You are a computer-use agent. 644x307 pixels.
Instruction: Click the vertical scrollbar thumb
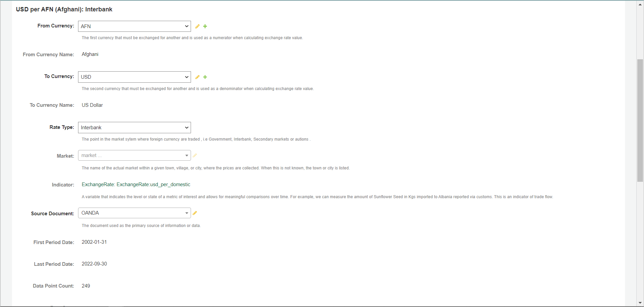click(x=640, y=121)
